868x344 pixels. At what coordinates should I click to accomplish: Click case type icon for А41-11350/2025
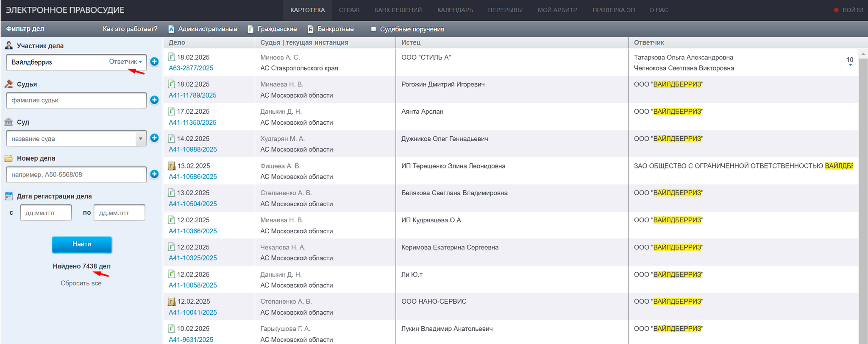(x=171, y=111)
